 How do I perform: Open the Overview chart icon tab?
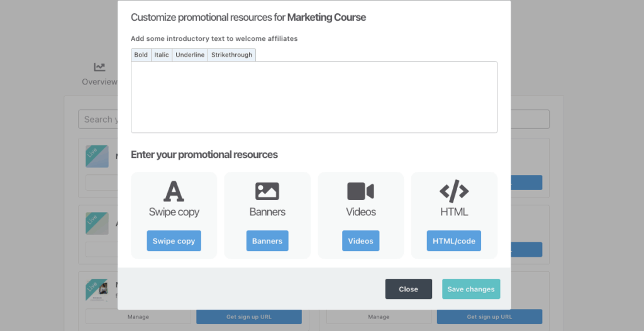pyautogui.click(x=99, y=67)
